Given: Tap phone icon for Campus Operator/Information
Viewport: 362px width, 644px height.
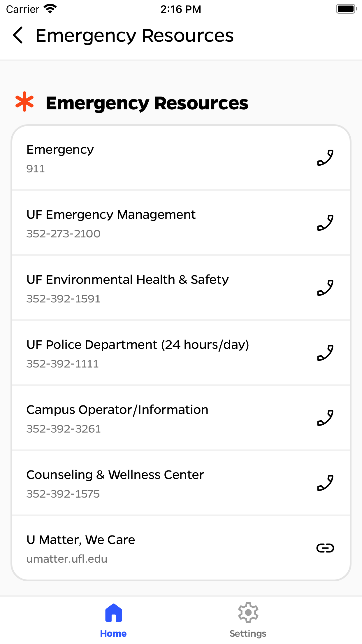Looking at the screenshot, I should [325, 418].
